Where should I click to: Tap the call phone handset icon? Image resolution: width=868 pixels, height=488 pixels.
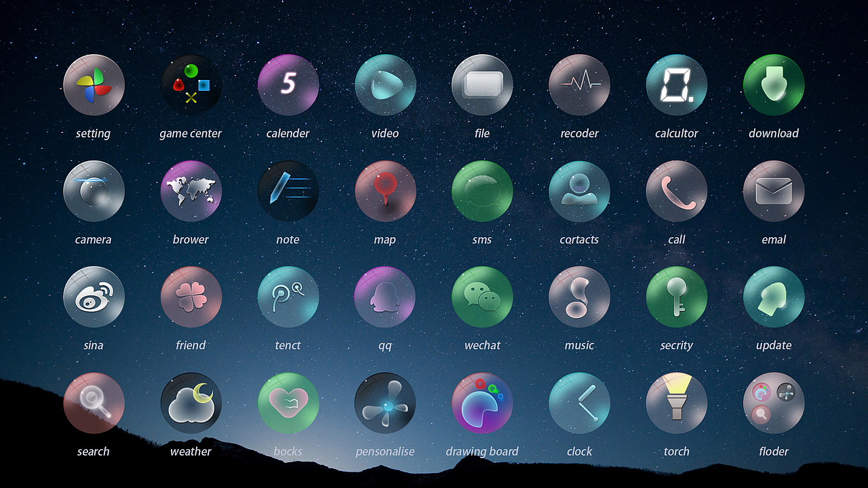click(677, 191)
